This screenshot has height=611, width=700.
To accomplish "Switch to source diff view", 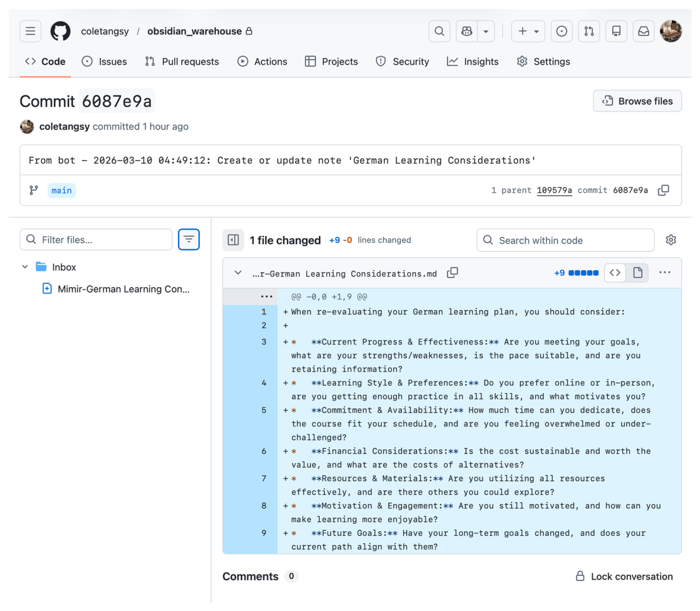I will tap(615, 273).
